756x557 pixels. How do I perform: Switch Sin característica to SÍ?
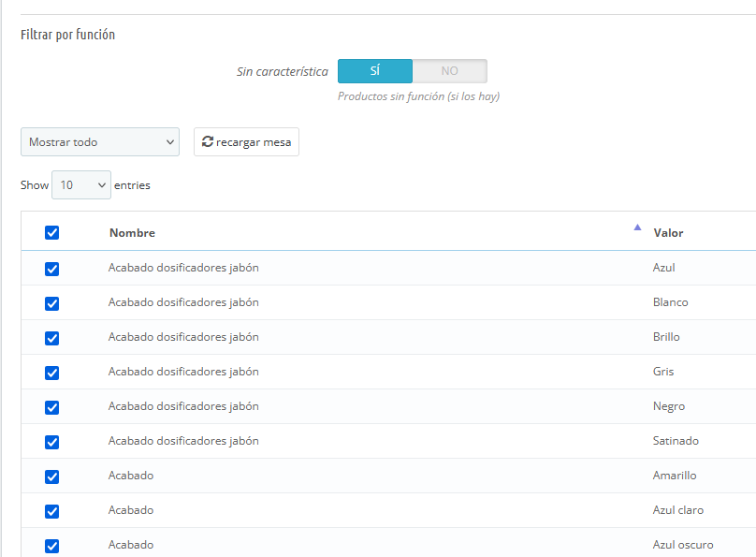374,71
